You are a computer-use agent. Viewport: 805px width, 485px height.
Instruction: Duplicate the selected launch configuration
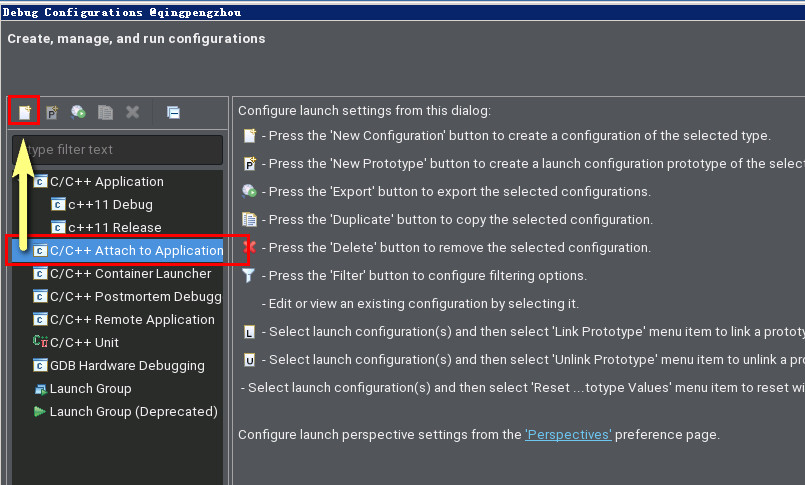point(105,112)
